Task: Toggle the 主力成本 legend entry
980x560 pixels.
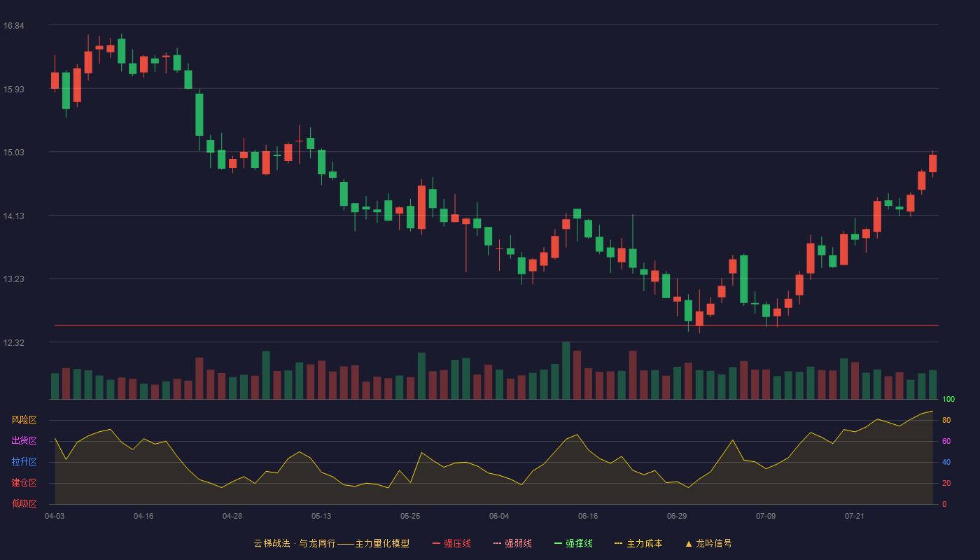Action: tap(638, 543)
